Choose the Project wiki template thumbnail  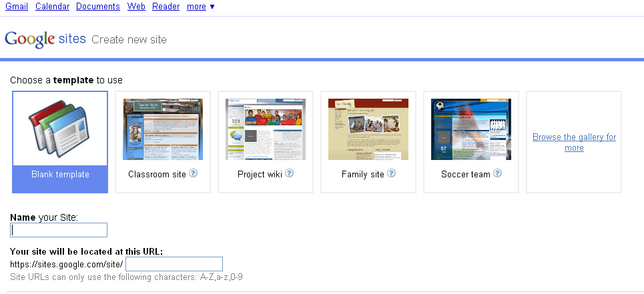click(x=266, y=129)
